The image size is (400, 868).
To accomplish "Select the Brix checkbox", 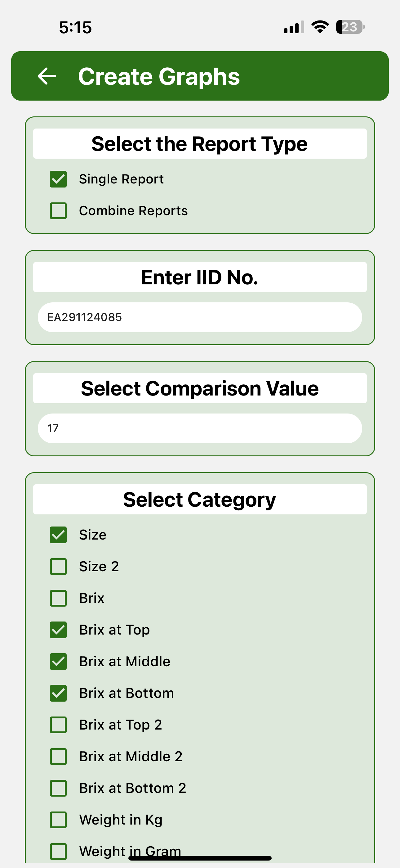I will 58,598.
